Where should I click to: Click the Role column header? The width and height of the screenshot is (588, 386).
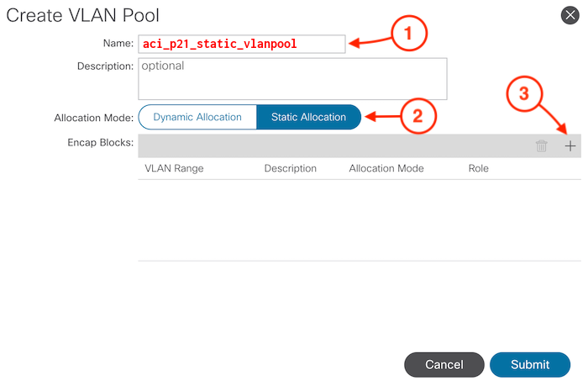pos(478,168)
